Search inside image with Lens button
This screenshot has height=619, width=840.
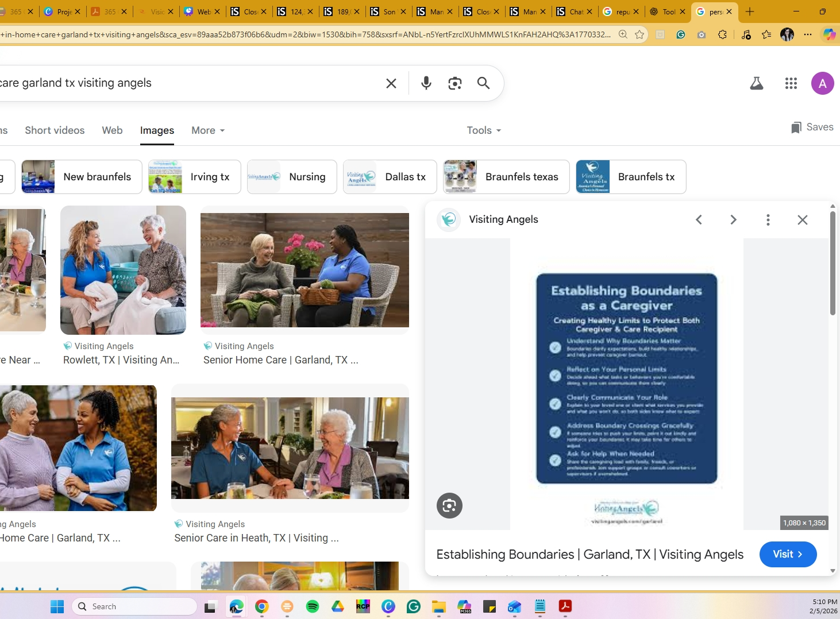[449, 505]
